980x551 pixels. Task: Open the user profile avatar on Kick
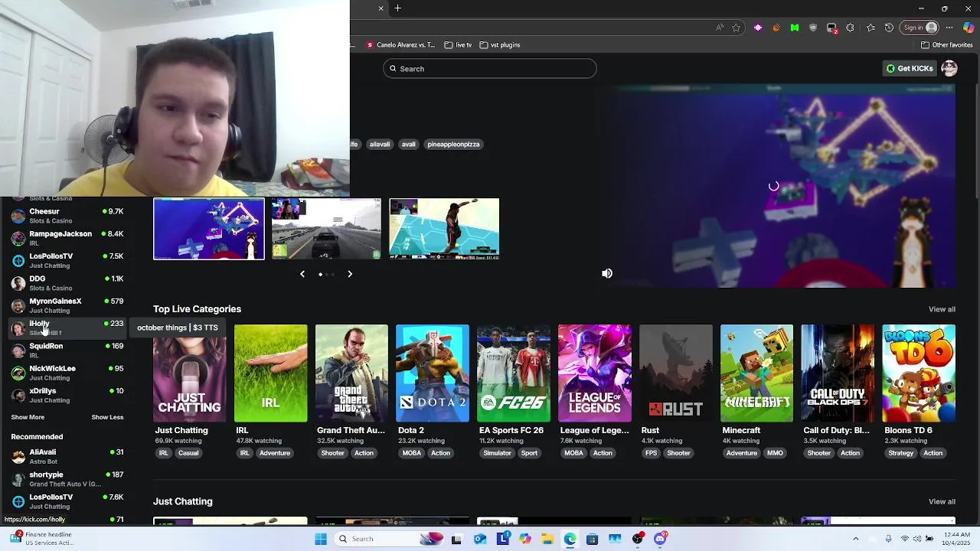coord(949,69)
